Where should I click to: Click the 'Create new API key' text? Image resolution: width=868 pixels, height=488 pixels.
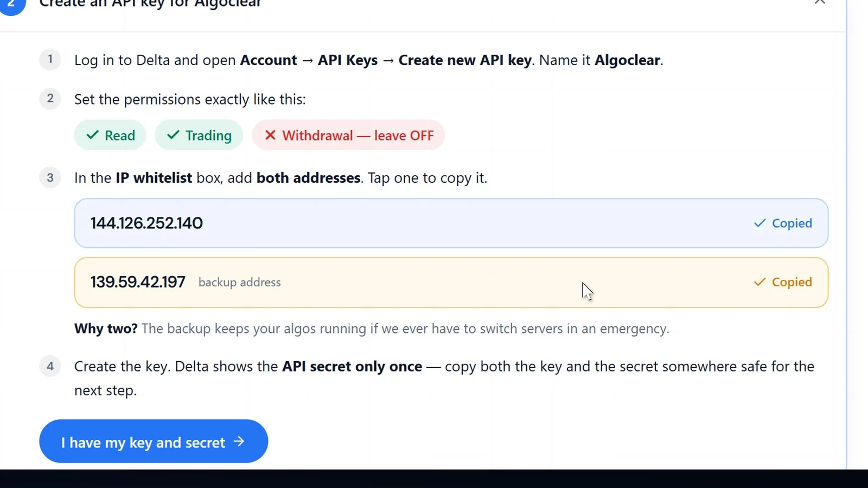click(x=465, y=60)
